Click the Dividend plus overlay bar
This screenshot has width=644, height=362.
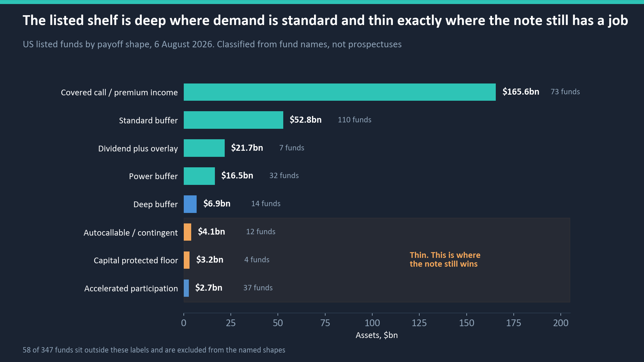pyautogui.click(x=204, y=148)
